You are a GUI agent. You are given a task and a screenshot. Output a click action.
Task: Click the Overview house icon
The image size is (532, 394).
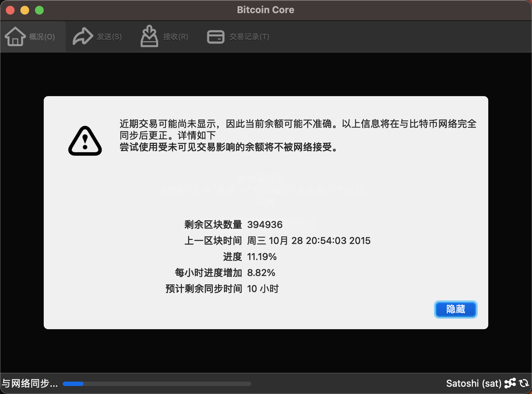pos(15,36)
